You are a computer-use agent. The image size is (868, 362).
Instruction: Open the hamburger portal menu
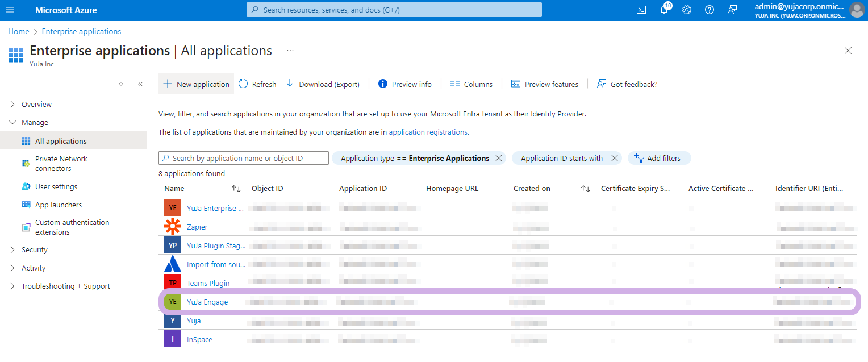click(10, 10)
